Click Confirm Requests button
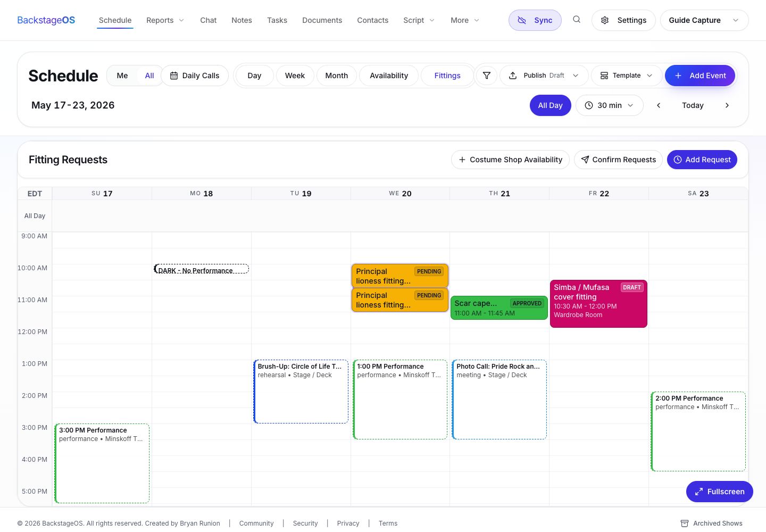The width and height of the screenshot is (766, 532). (618, 160)
